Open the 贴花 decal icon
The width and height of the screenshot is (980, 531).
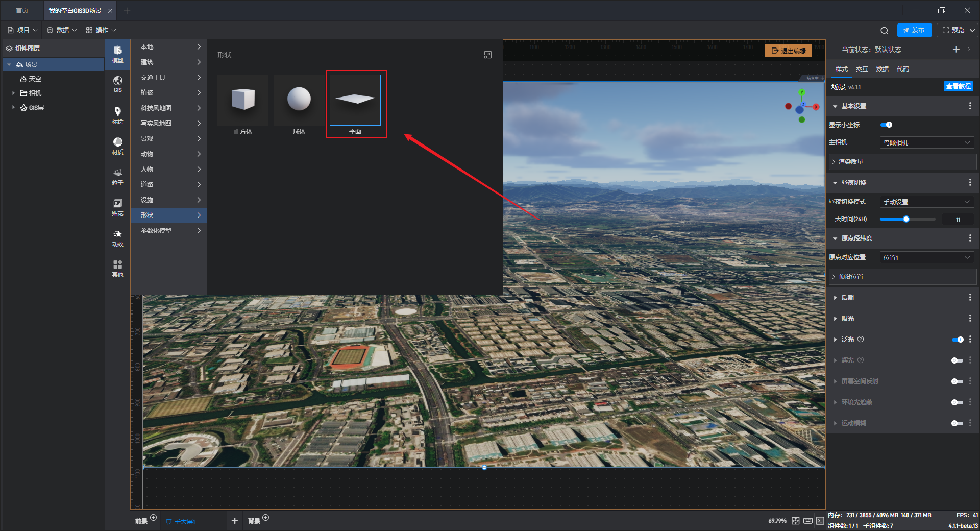point(117,207)
